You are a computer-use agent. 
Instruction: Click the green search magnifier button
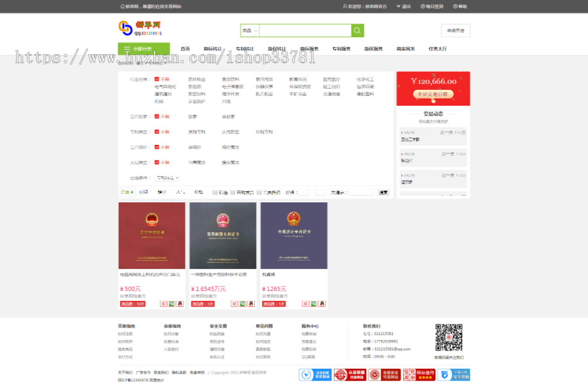[357, 31]
